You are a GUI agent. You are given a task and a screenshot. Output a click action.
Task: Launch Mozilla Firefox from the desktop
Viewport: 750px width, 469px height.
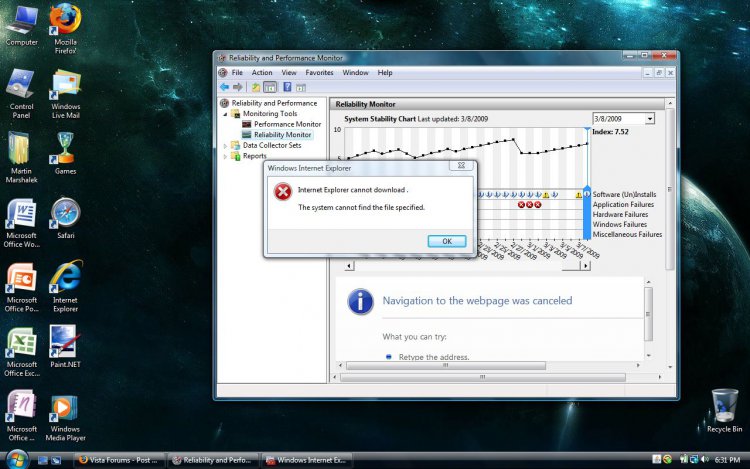(x=66, y=28)
